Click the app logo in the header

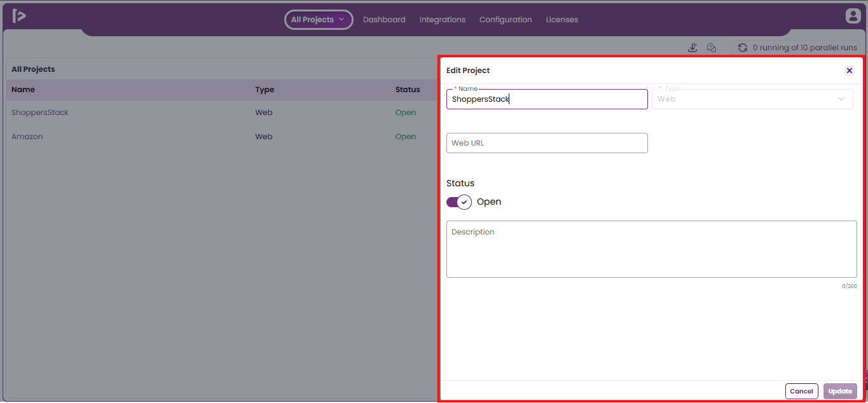pos(19,17)
